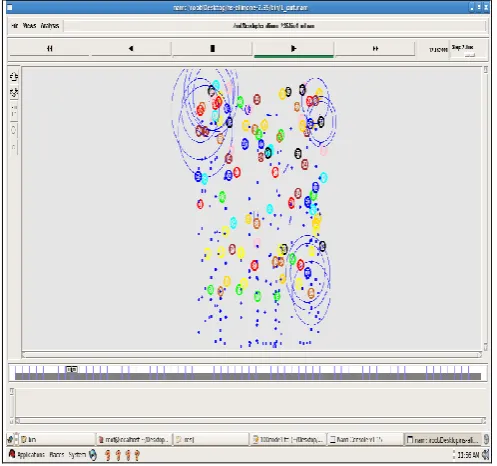Click the 11:56 AM clock
497x466 pixels.
[468, 455]
